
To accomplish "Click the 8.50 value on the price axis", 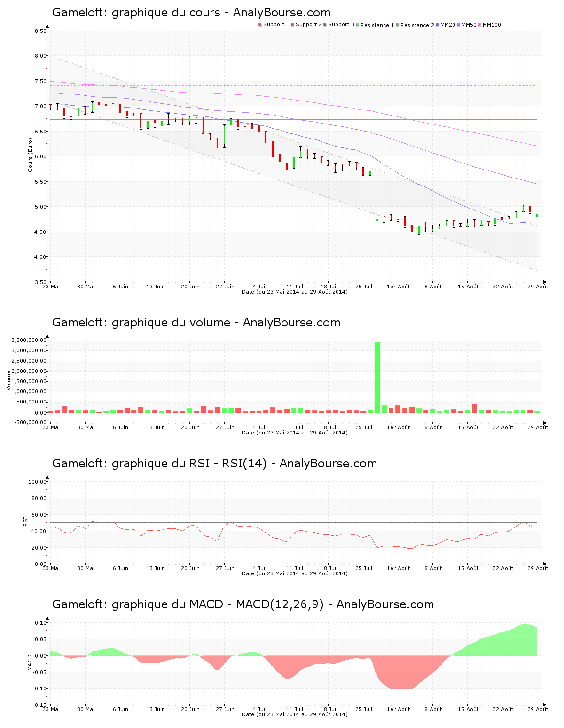I will pos(40,31).
